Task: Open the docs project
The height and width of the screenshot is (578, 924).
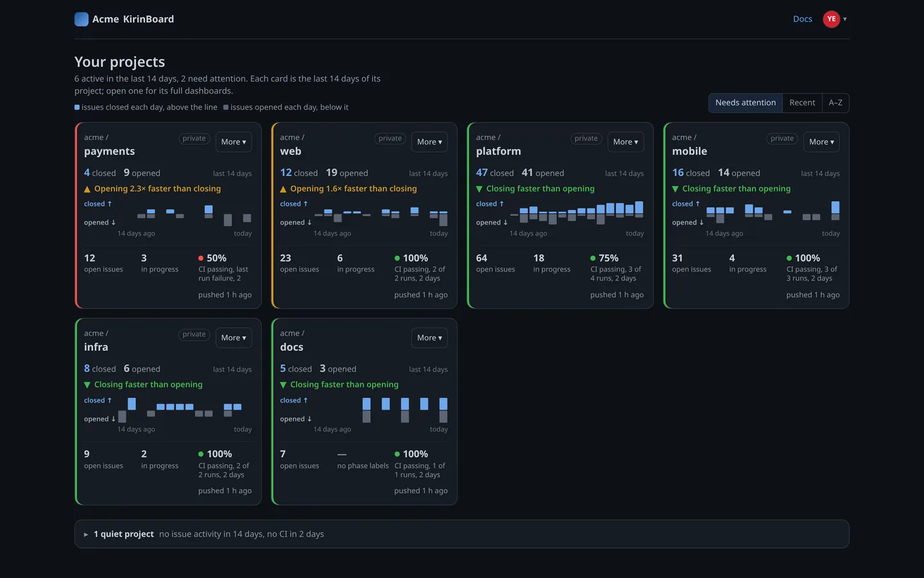Action: (x=292, y=347)
